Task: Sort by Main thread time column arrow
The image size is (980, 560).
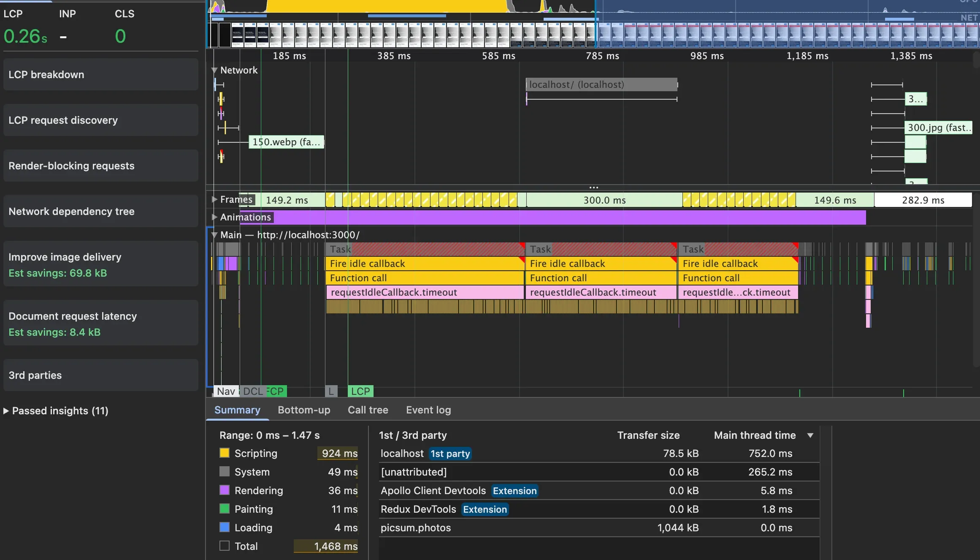Action: tap(810, 435)
